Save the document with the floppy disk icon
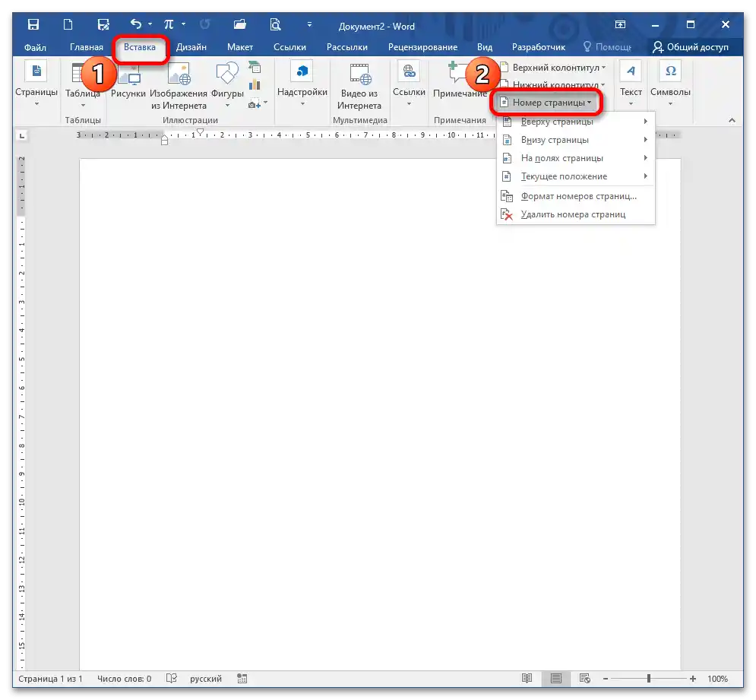 coord(33,24)
